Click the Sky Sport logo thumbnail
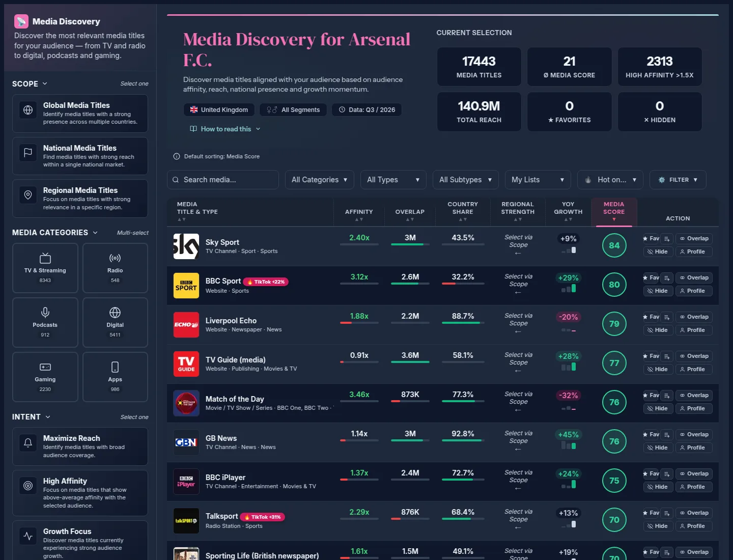733x560 pixels. (x=186, y=246)
